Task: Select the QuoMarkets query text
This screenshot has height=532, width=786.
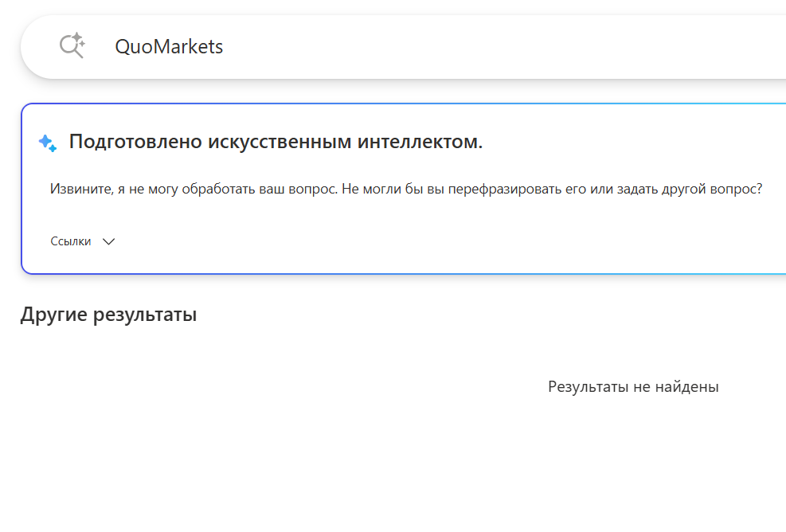Action: (169, 46)
